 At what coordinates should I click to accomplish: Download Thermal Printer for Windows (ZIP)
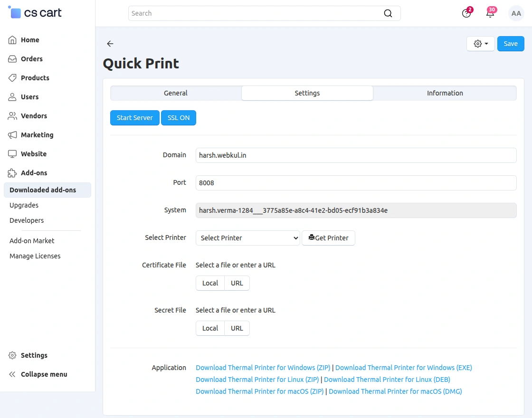[263, 368]
